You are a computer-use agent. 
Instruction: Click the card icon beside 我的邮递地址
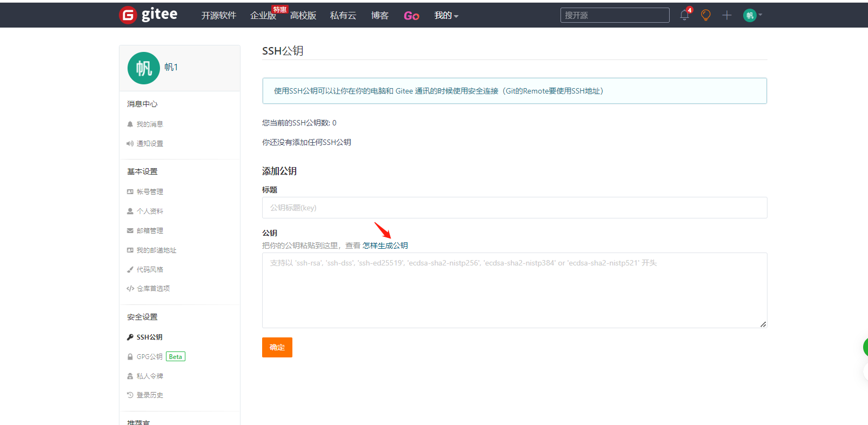[130, 250]
